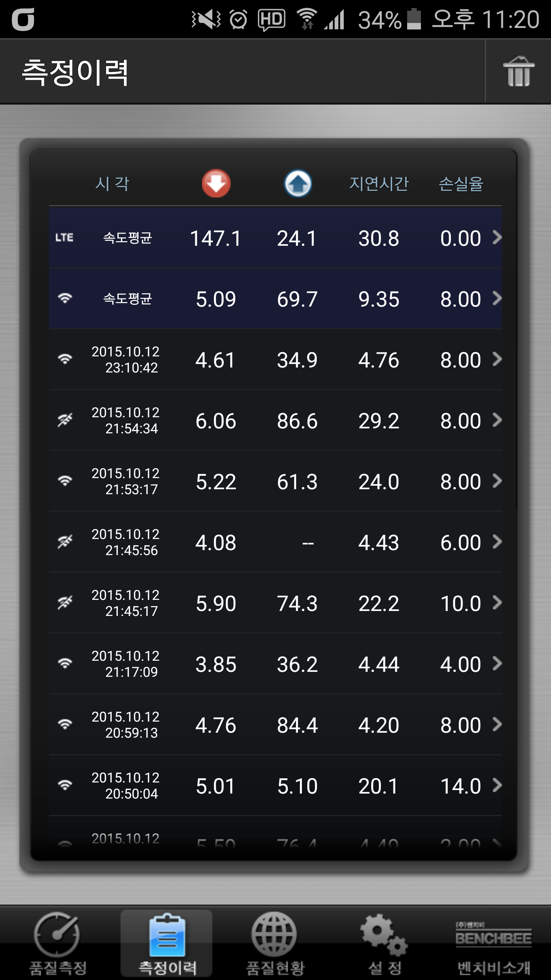Select upload value 5.10

coord(297,786)
